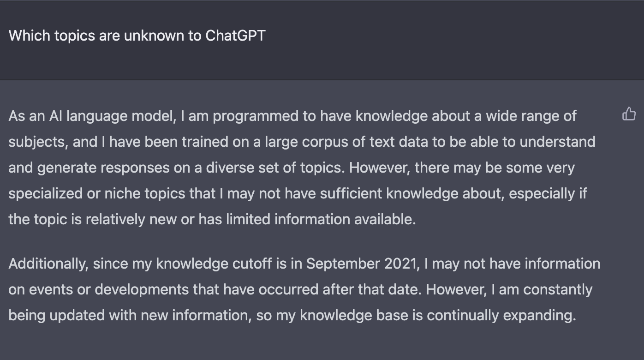Click the user prompt 'Which topics are unknown to ChatGPT'
The width and height of the screenshot is (644, 360).
click(x=137, y=36)
